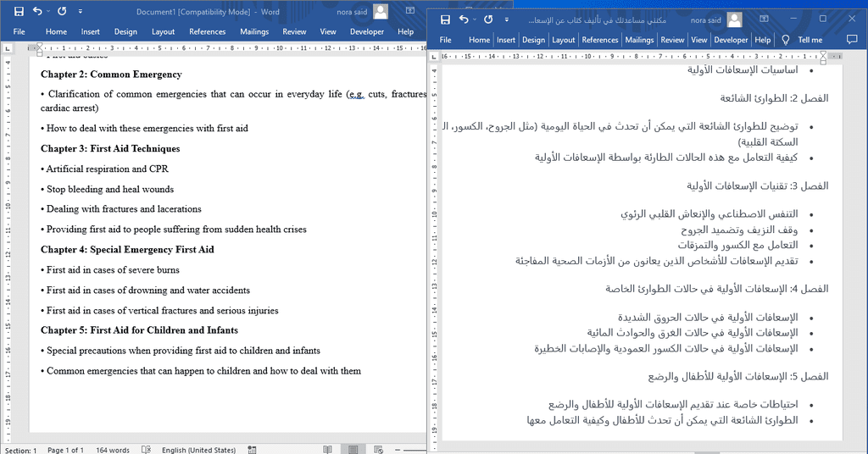Screen dimensions: 868x454
Task: Open Home tab in Document1 window
Action: click(x=57, y=31)
